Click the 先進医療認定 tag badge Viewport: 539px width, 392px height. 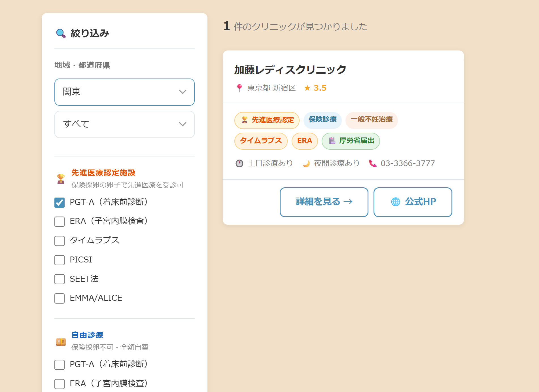[x=267, y=120]
